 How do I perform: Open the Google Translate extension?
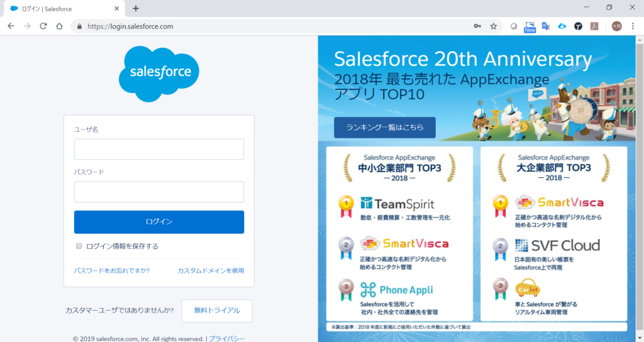pos(546,26)
